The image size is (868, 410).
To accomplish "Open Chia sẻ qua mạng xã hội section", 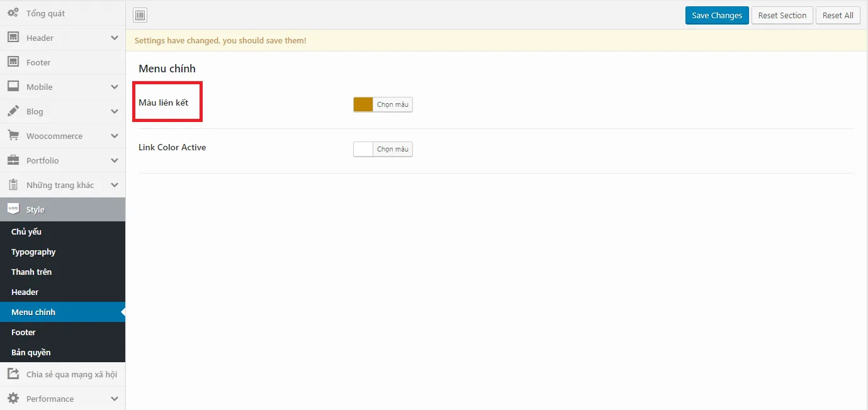I will coord(62,374).
